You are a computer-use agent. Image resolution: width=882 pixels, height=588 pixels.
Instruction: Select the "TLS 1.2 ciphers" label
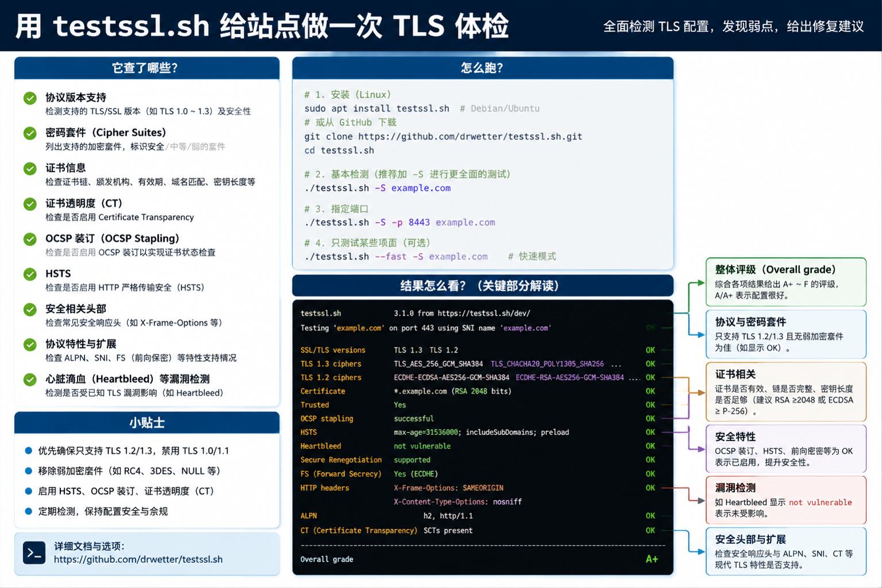coord(331,378)
